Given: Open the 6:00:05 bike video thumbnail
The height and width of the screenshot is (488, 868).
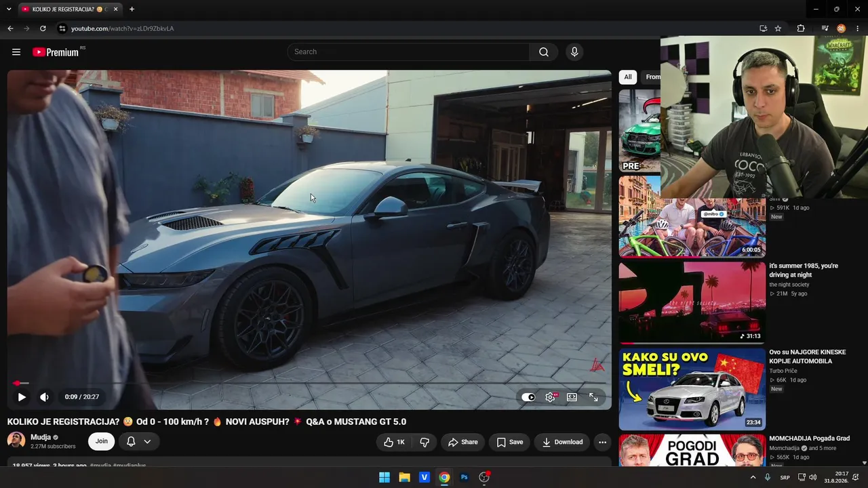Looking at the screenshot, I should (x=692, y=217).
